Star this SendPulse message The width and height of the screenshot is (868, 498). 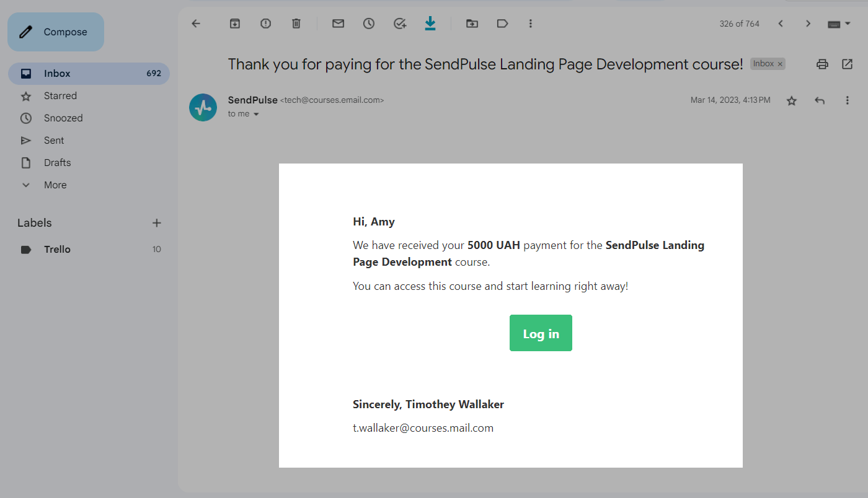(792, 100)
